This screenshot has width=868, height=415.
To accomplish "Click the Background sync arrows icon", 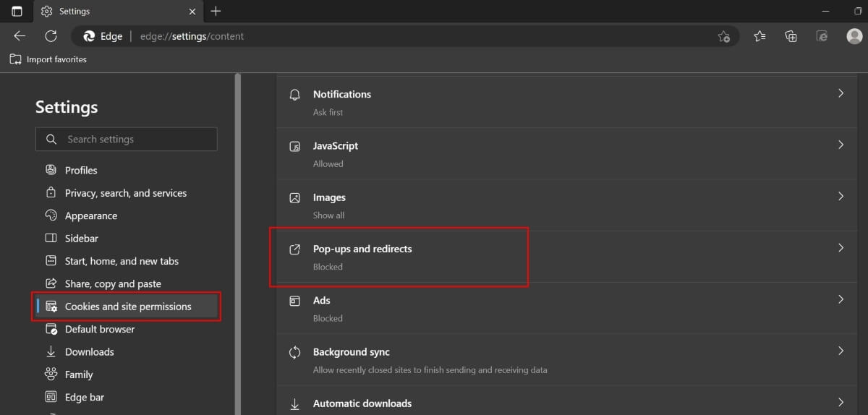I will pos(294,353).
